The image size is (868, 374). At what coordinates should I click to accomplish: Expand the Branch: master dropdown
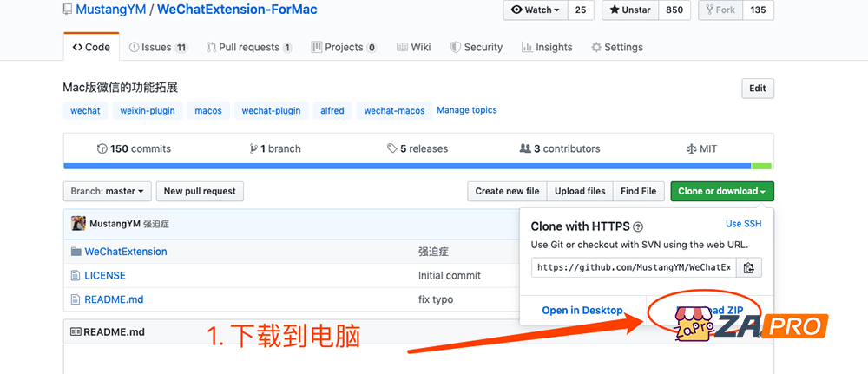pos(108,192)
